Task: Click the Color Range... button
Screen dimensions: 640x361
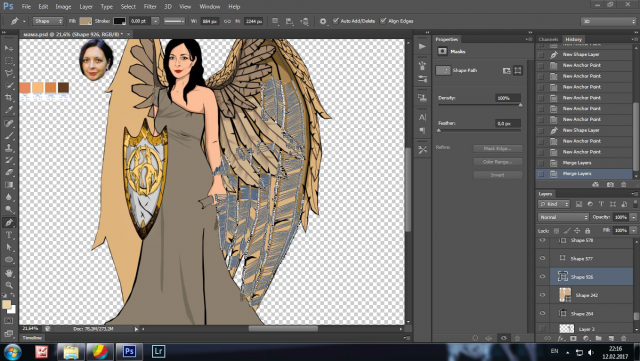Action: pyautogui.click(x=497, y=162)
